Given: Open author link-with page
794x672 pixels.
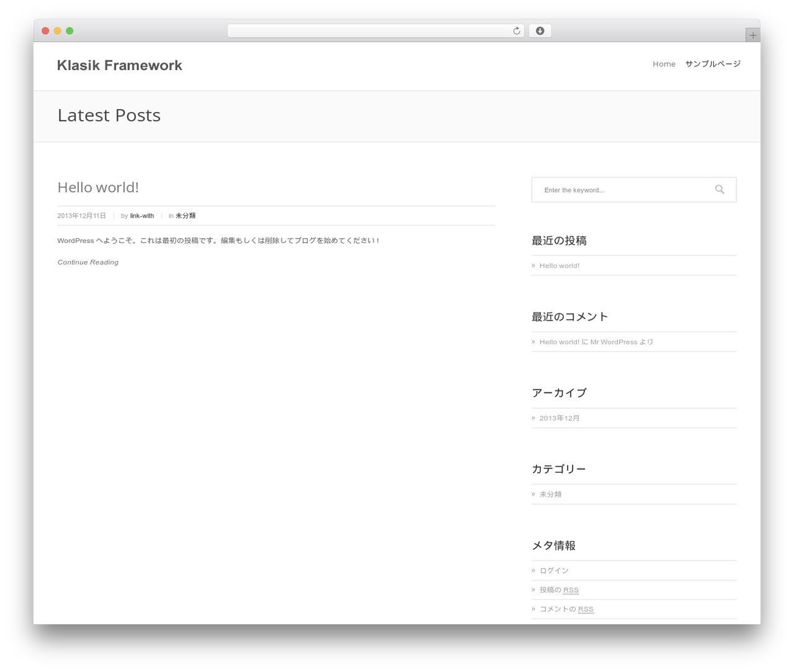Looking at the screenshot, I should tap(142, 216).
